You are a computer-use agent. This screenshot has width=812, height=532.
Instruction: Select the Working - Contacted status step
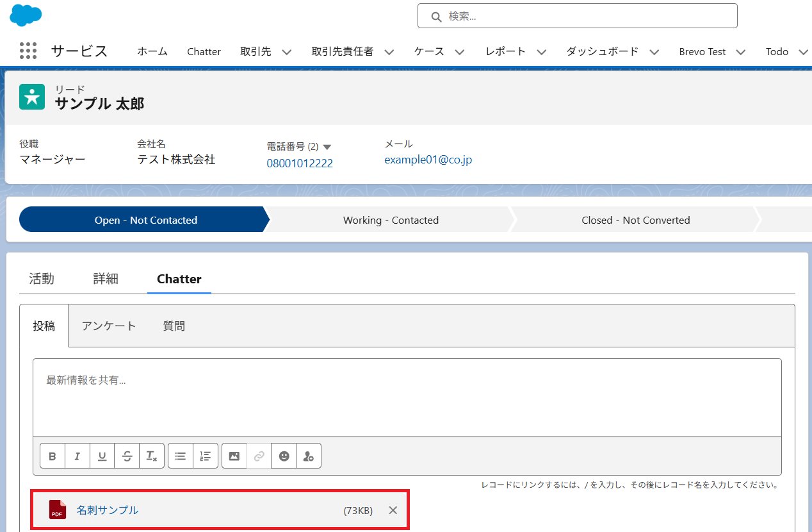(x=391, y=220)
